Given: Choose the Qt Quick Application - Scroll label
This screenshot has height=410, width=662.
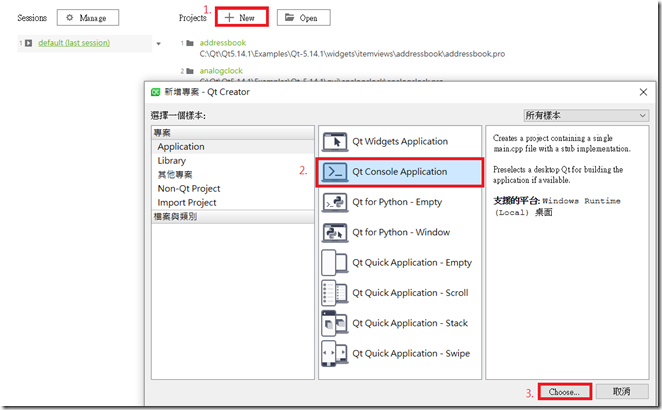Looking at the screenshot, I should point(410,293).
